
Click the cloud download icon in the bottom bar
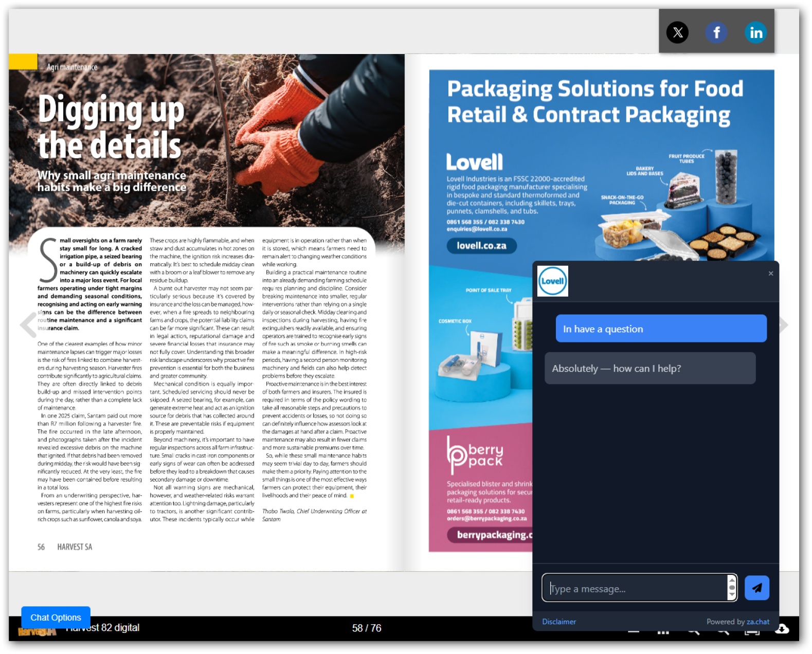782,628
